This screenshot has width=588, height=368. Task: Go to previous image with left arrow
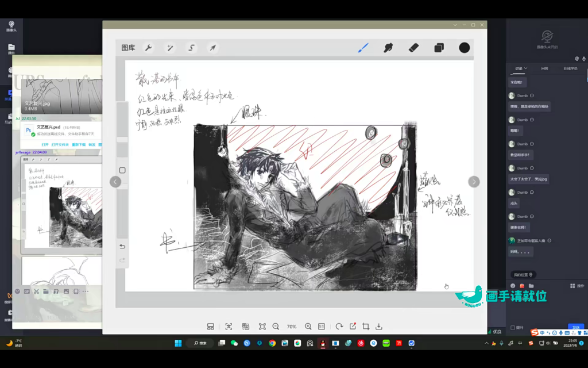click(x=115, y=182)
